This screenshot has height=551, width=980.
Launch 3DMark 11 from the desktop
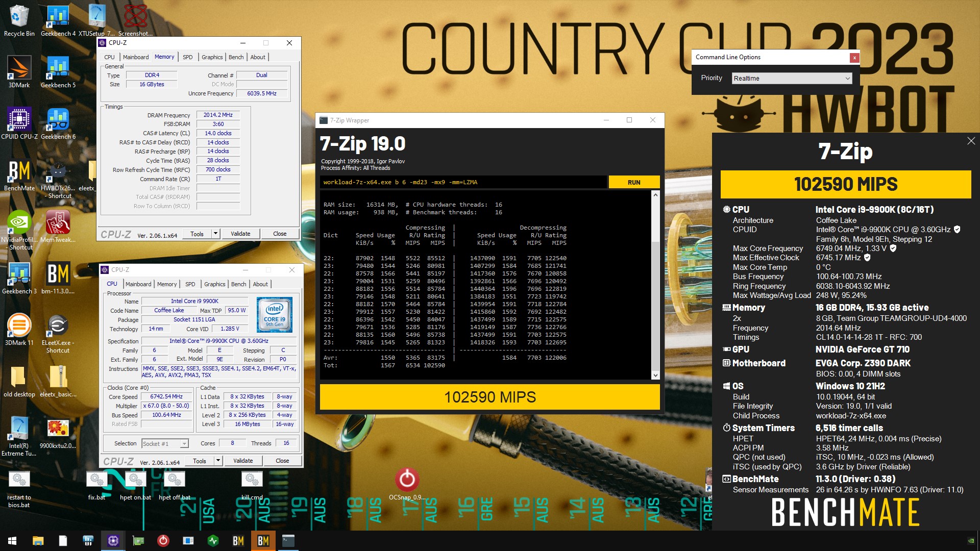[x=19, y=330]
